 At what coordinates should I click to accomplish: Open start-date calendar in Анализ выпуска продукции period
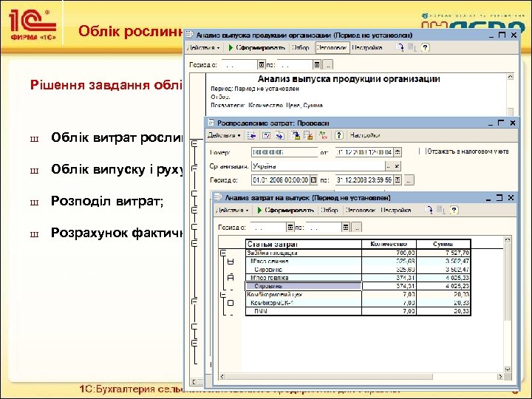[262, 64]
